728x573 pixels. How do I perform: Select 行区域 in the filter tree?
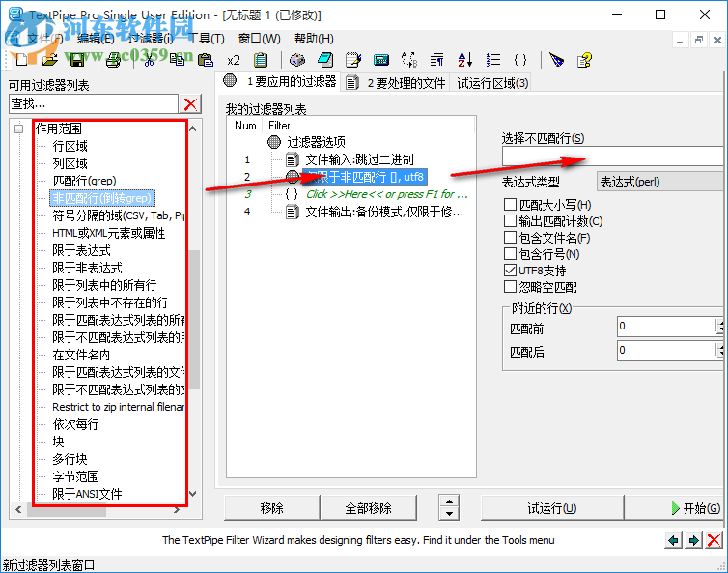pyautogui.click(x=70, y=146)
